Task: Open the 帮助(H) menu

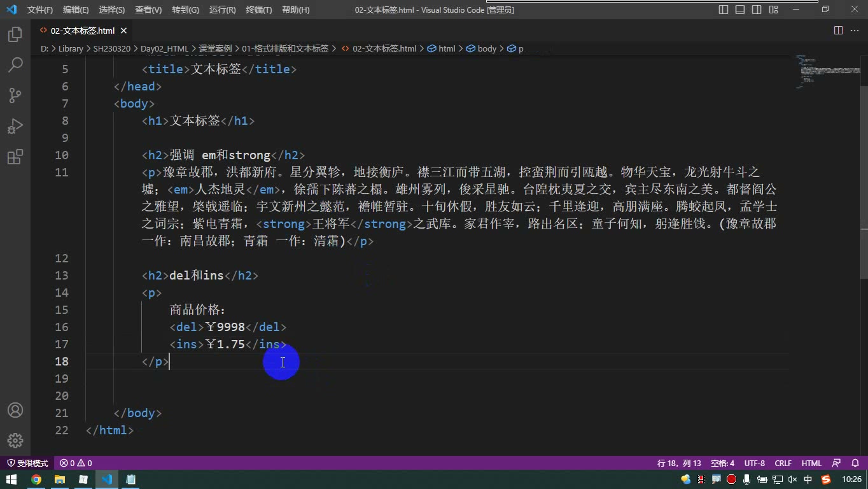Action: tap(296, 10)
